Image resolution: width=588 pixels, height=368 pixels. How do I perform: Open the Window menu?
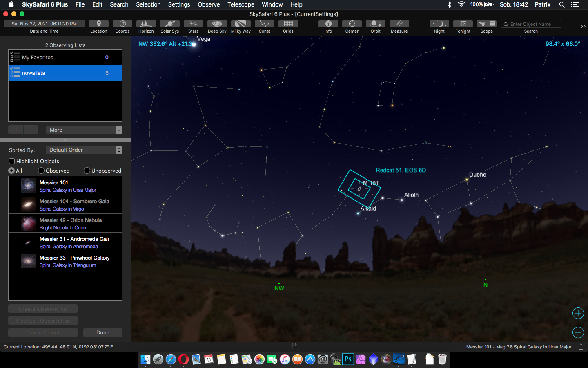[272, 4]
